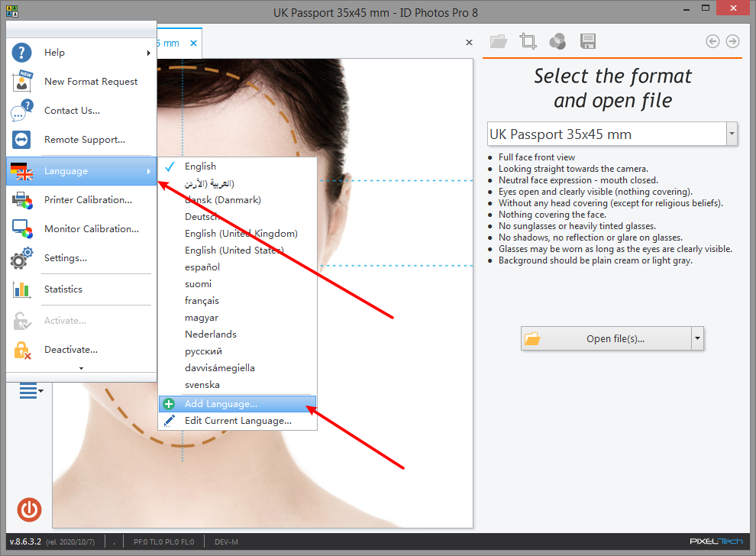Open Statistics menu entry
The image size is (756, 556).
tap(82, 289)
